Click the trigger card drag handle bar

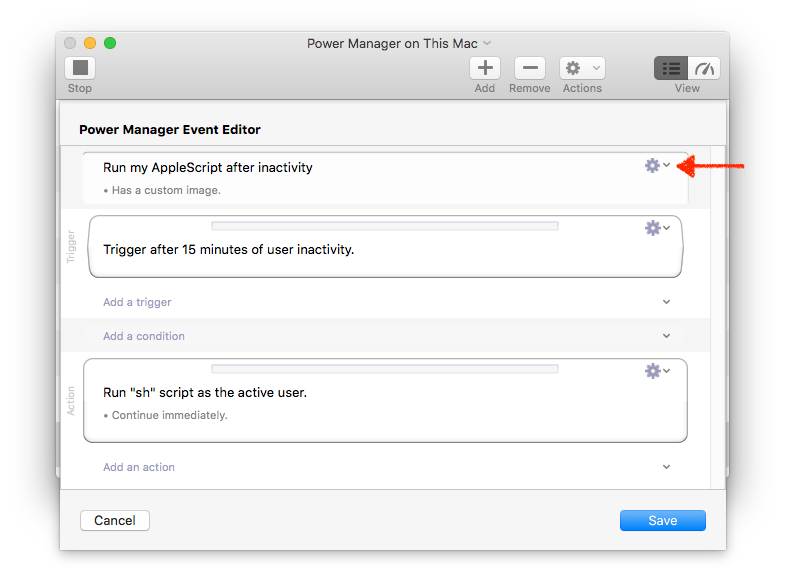tap(384, 226)
